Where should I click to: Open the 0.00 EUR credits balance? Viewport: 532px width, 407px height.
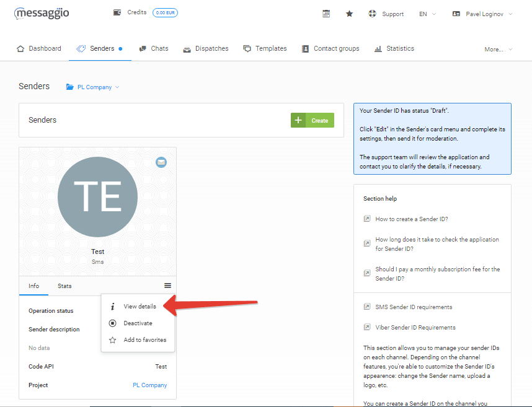click(165, 12)
